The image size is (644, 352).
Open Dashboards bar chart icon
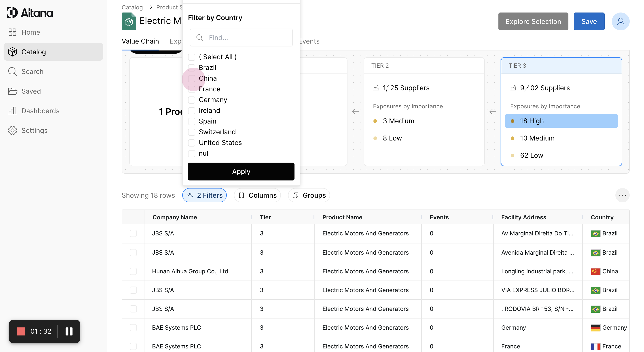[x=12, y=111]
